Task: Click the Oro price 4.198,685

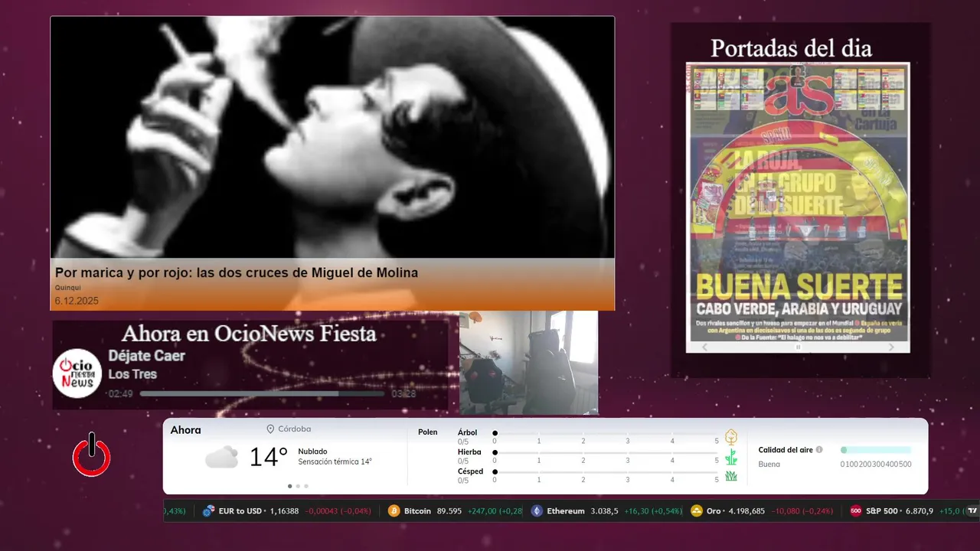Action: (746, 511)
